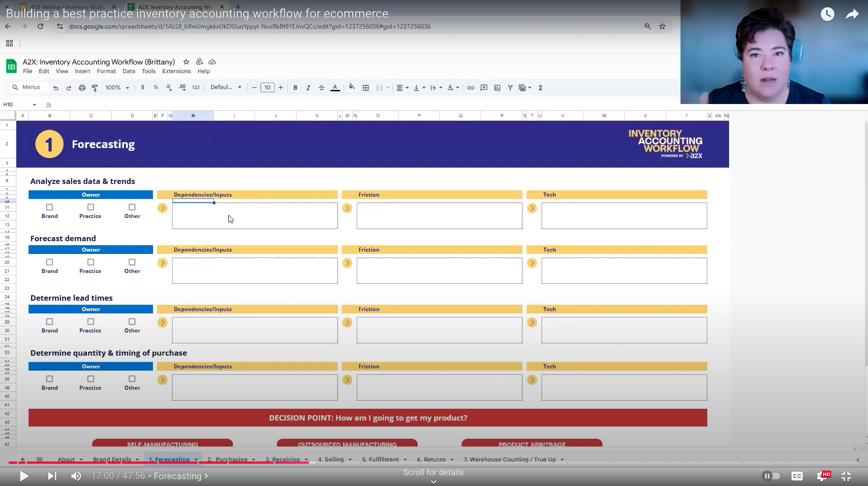868x486 pixels.
Task: Insert a comment using the toolbar icon
Action: click(x=484, y=87)
